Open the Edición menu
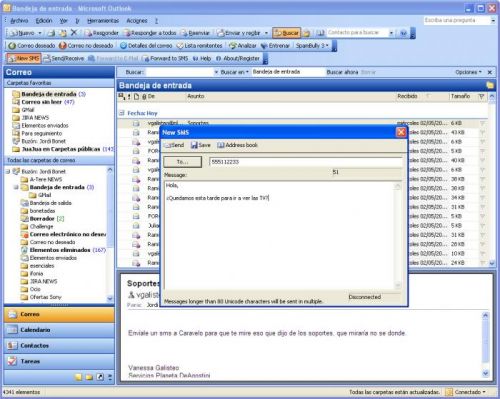 tap(44, 21)
